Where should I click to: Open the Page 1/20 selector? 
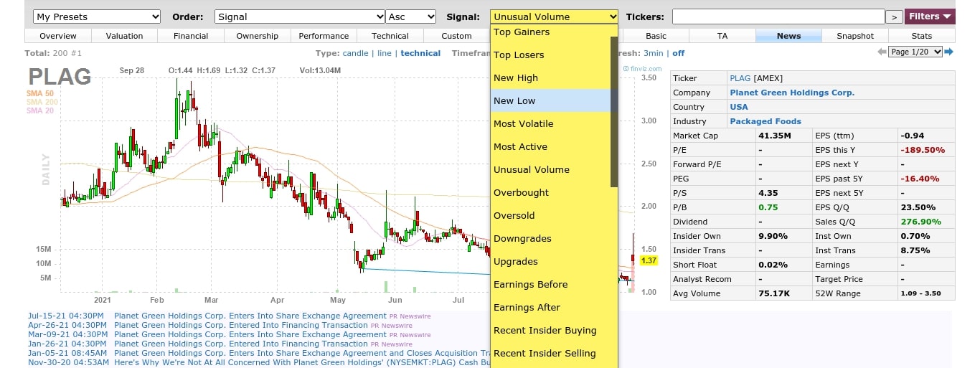915,52
